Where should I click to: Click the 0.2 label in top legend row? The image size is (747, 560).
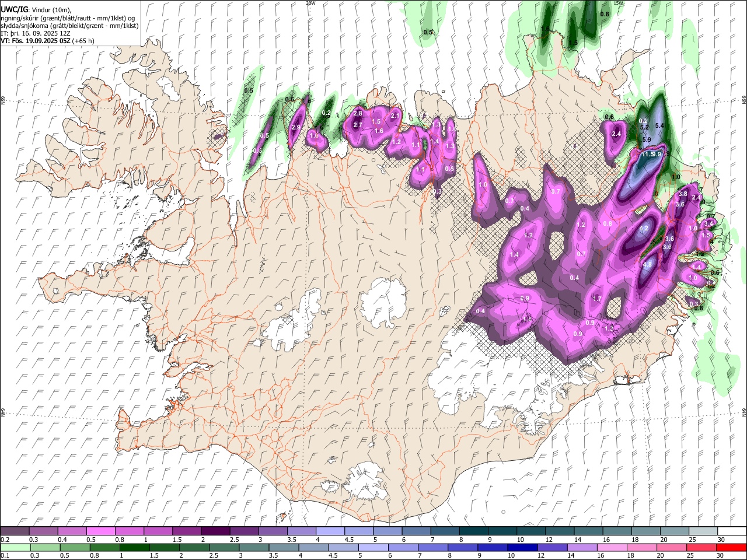(5, 540)
